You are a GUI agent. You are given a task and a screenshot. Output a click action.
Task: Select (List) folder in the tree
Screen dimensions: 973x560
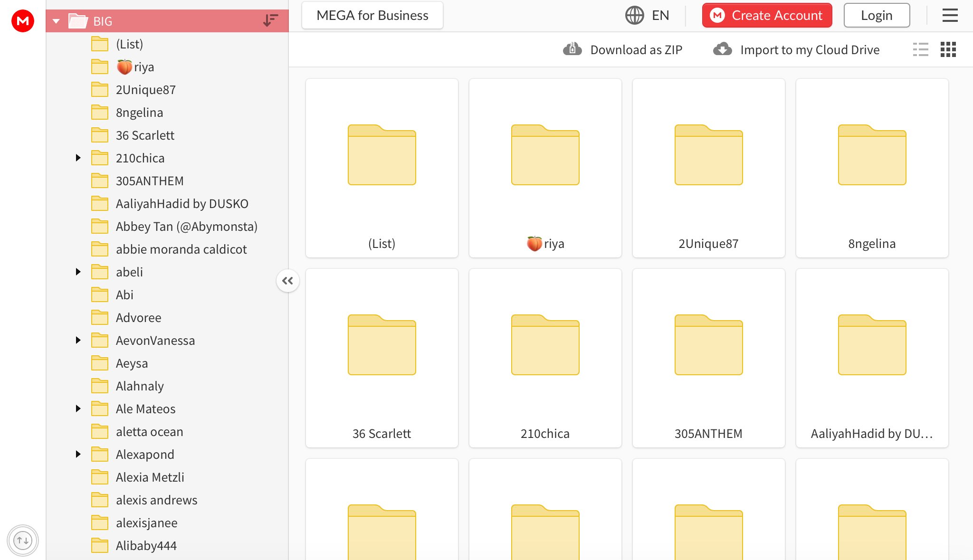[167, 44]
